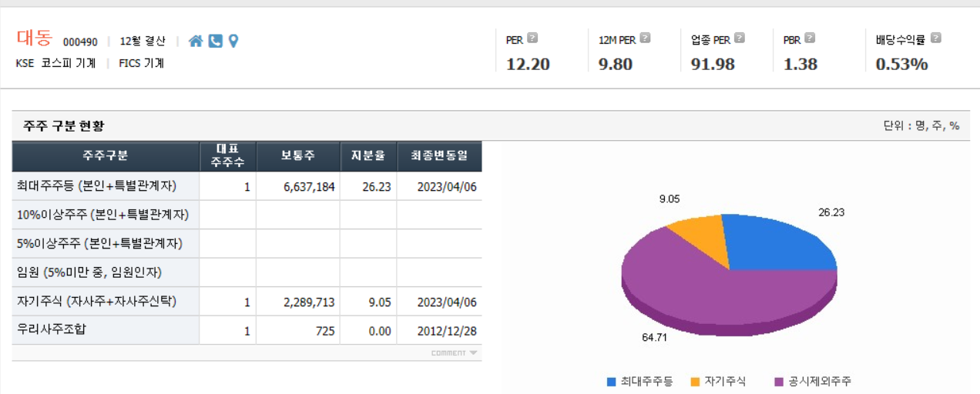The height and width of the screenshot is (394, 980).
Task: Click the 공시제외주주 purple legend swatch
Action: click(x=779, y=382)
